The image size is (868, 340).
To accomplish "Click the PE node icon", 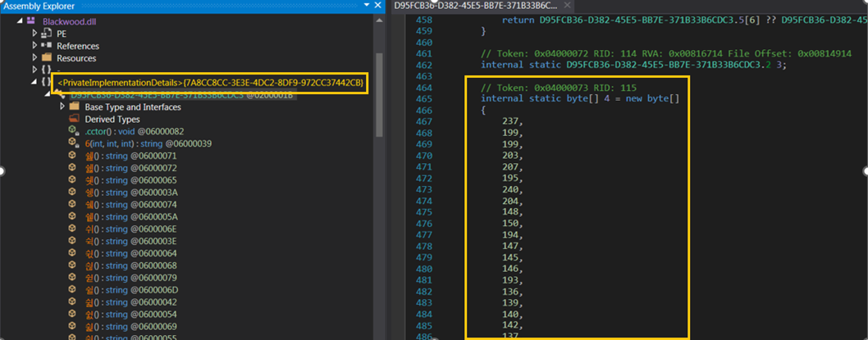I will (x=47, y=34).
